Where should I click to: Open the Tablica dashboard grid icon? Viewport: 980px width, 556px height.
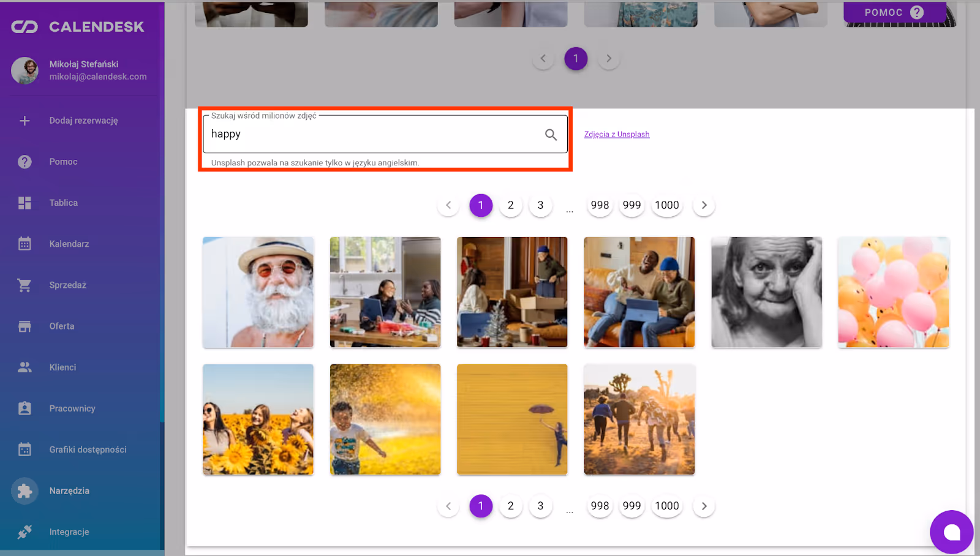click(x=24, y=202)
